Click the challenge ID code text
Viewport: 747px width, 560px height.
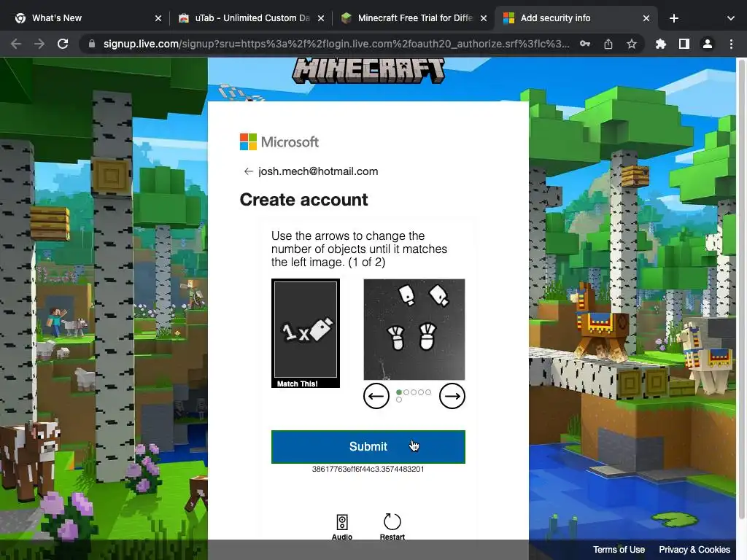[368, 469]
